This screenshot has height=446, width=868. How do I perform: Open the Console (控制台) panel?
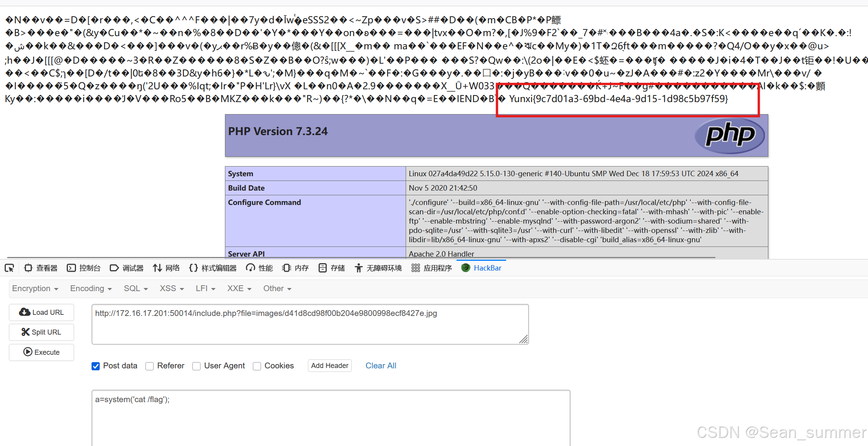point(84,268)
